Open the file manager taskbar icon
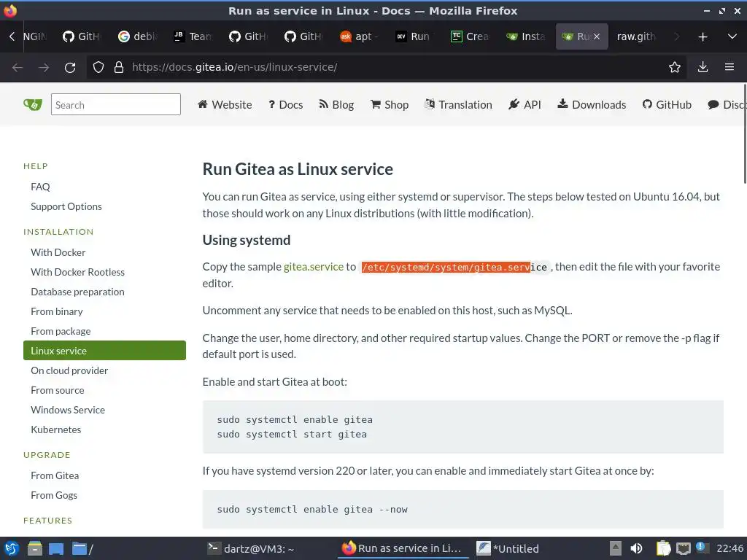The width and height of the screenshot is (747, 560). pyautogui.click(x=35, y=548)
